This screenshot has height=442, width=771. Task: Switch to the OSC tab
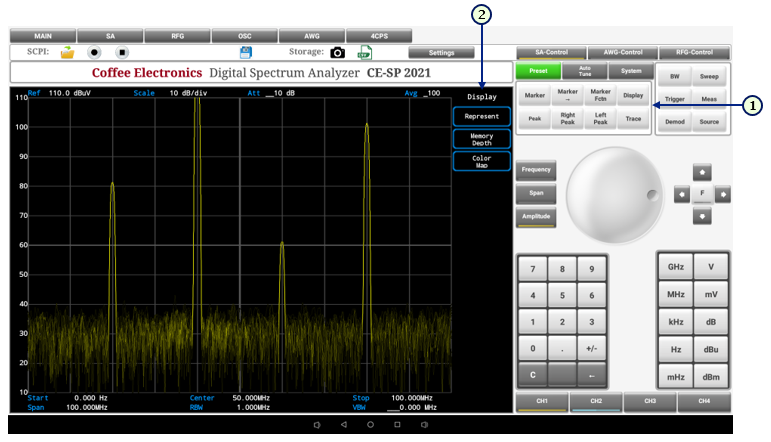coord(246,35)
